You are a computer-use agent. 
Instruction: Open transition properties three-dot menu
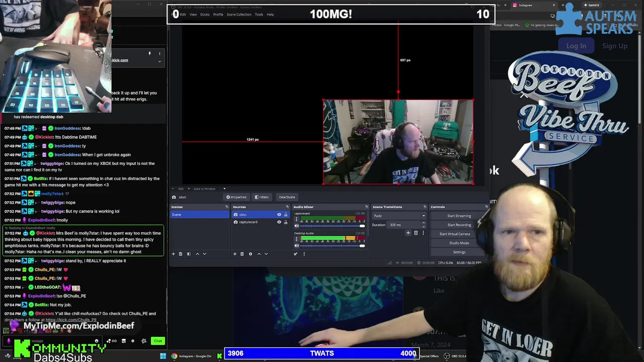point(423,233)
